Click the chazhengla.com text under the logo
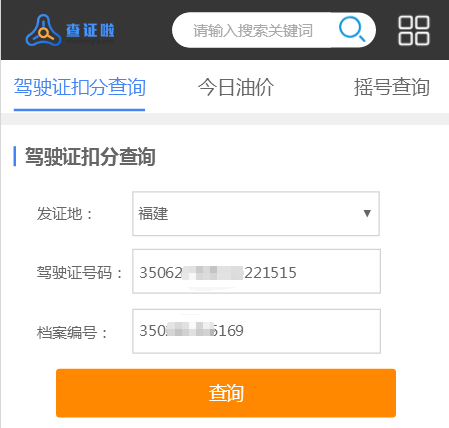The width and height of the screenshot is (449, 428). 90,41
